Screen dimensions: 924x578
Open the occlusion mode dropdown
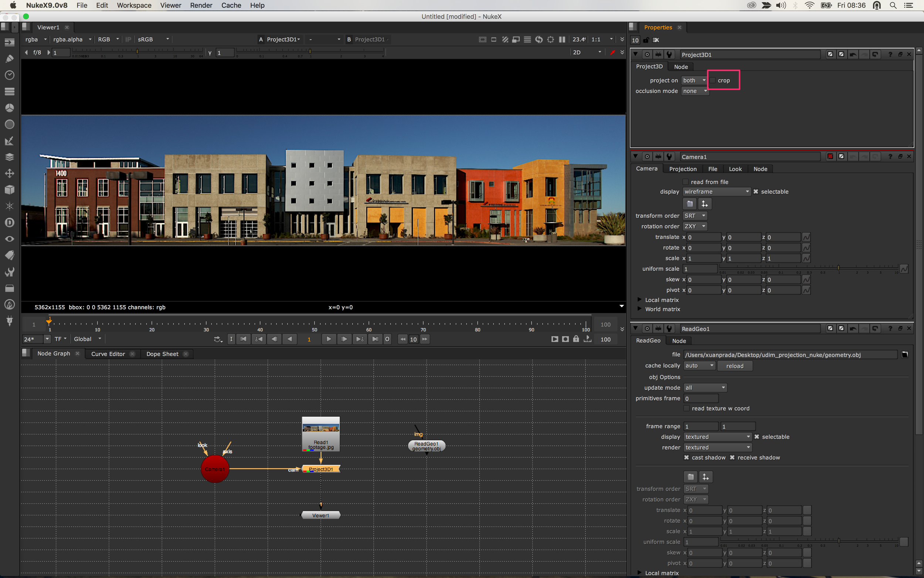click(x=695, y=91)
